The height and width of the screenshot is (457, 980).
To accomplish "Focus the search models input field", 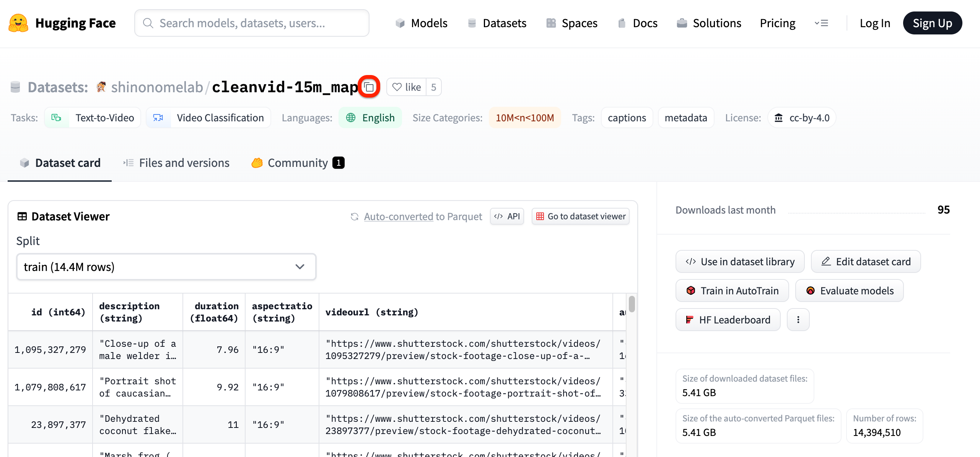I will click(252, 23).
